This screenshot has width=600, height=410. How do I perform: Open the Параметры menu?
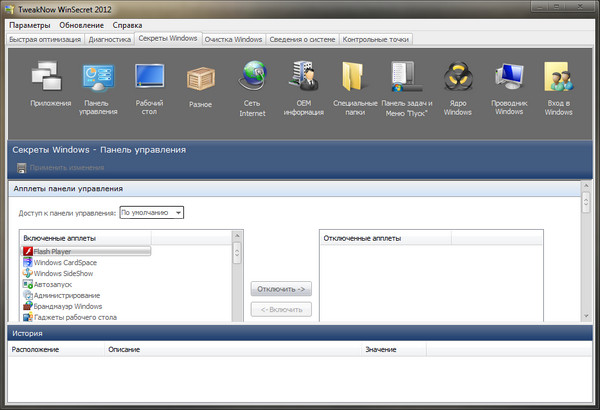point(30,24)
